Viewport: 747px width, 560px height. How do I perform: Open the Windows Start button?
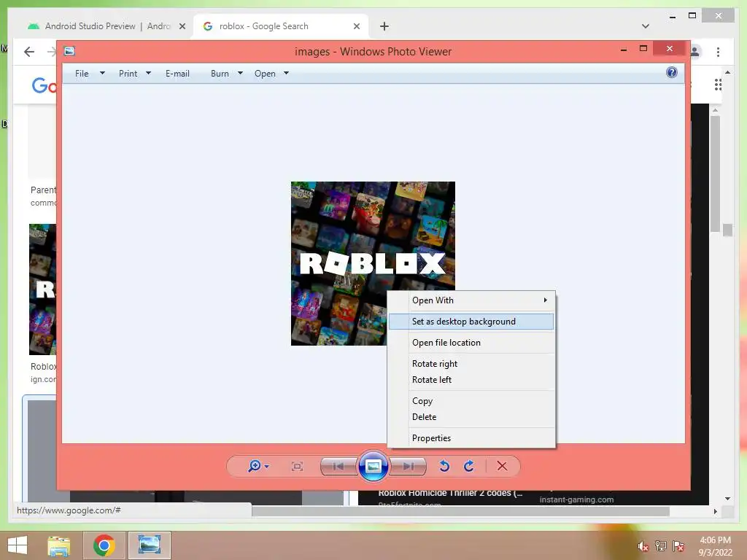click(18, 545)
